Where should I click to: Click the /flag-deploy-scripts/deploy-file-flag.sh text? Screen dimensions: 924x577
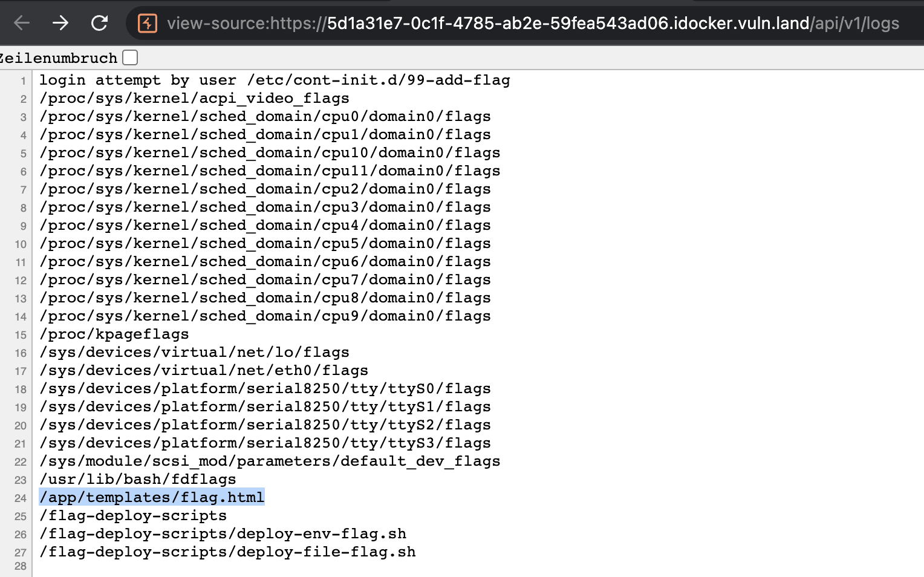227,552
